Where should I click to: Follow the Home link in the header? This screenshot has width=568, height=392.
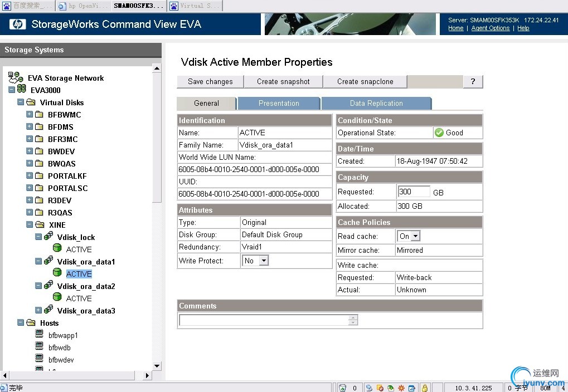[x=456, y=28]
